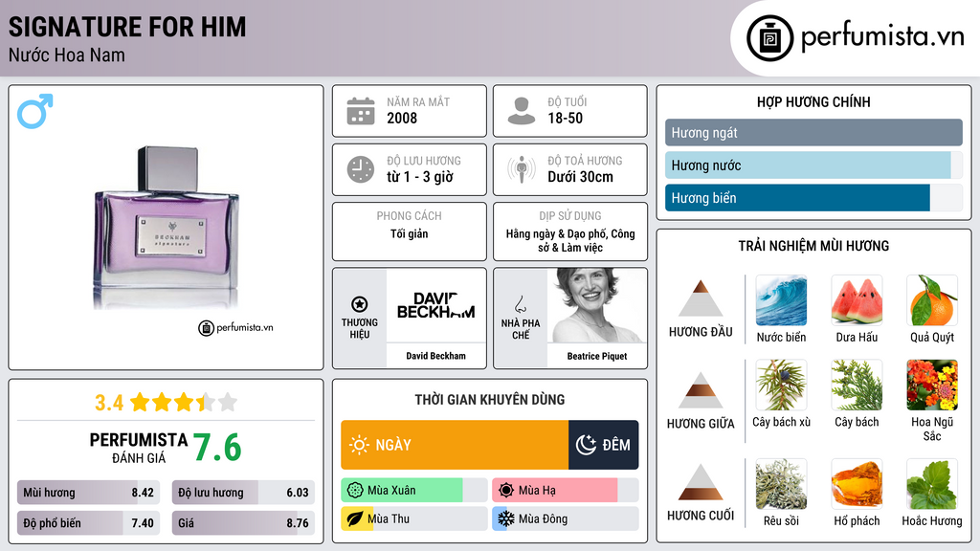Click the sun icon in the Ngày bar
This screenshot has height=551, width=980.
(359, 445)
